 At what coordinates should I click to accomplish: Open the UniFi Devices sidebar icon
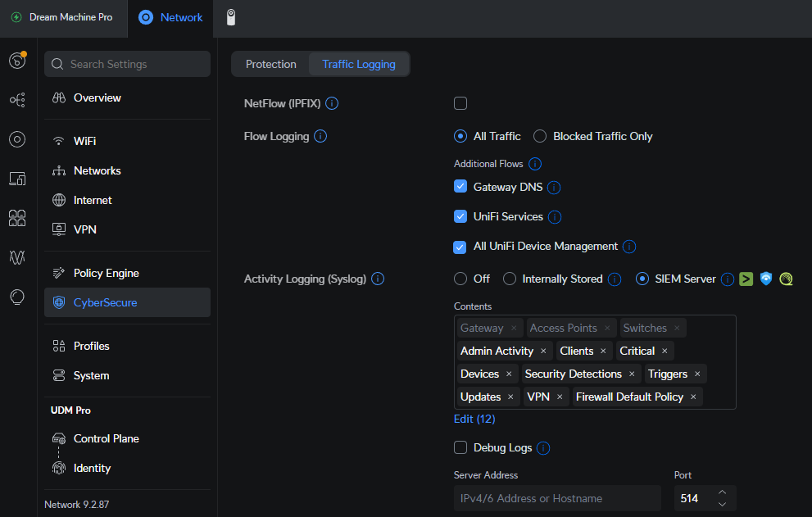point(16,179)
